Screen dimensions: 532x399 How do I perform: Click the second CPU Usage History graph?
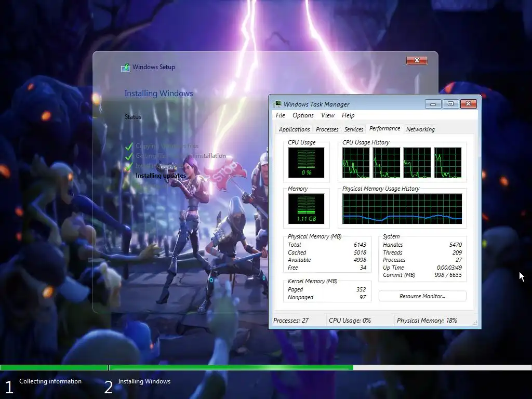click(x=387, y=163)
